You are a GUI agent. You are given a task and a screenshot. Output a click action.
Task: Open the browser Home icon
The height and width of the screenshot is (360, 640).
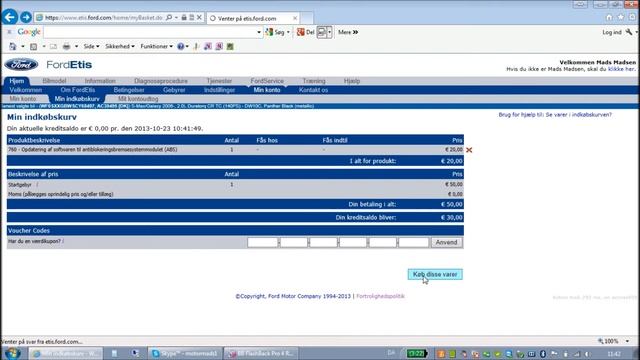pos(609,17)
